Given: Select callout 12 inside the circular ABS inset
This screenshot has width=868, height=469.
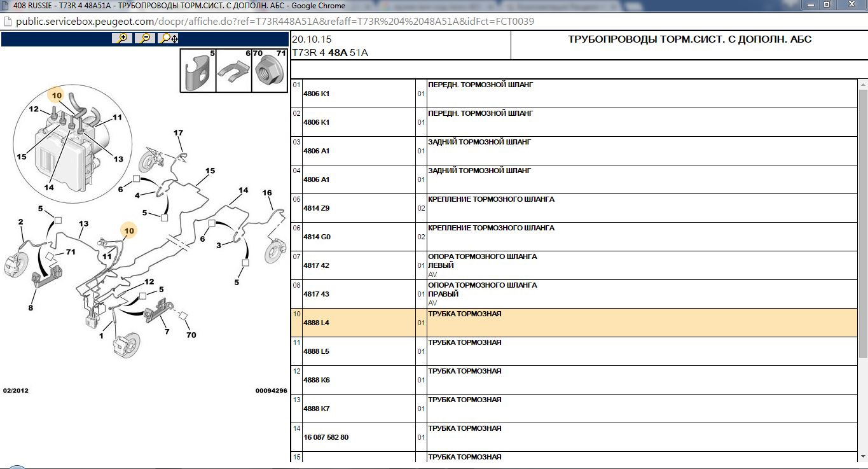Looking at the screenshot, I should 34,109.
